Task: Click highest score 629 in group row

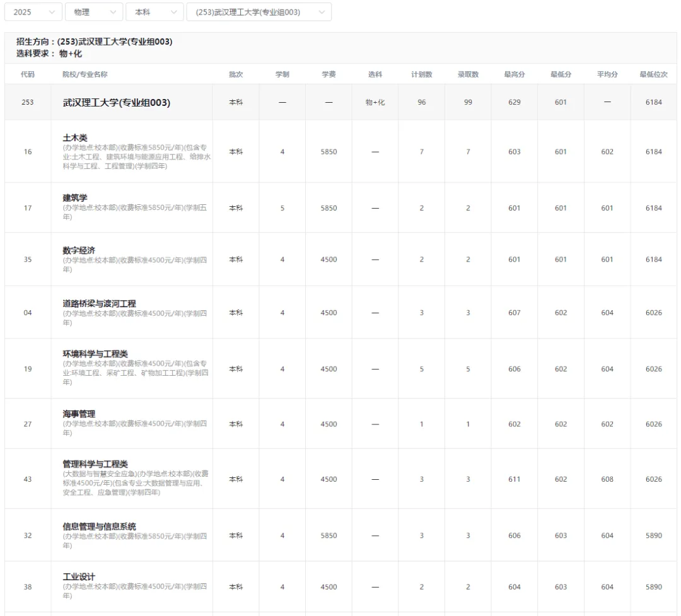Action: [515, 102]
